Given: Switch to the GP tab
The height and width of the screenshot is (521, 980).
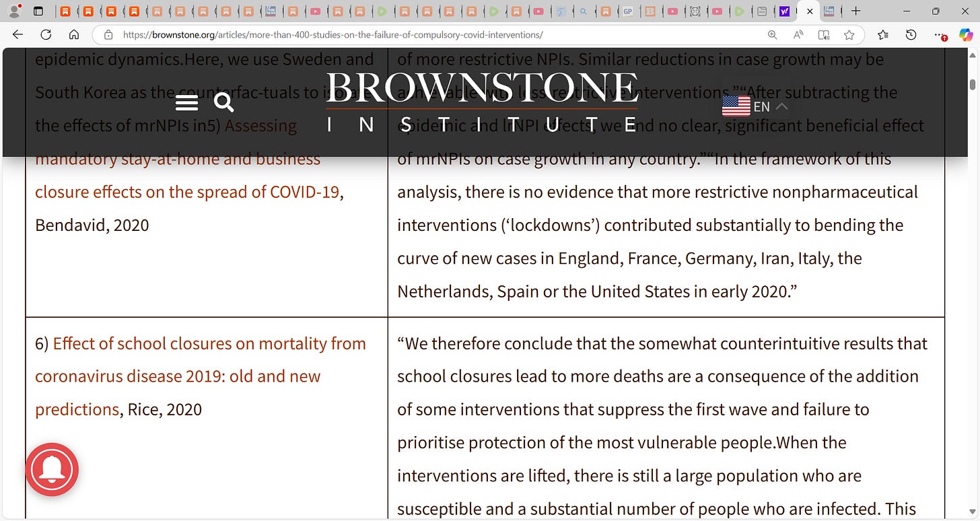Looking at the screenshot, I should [627, 11].
